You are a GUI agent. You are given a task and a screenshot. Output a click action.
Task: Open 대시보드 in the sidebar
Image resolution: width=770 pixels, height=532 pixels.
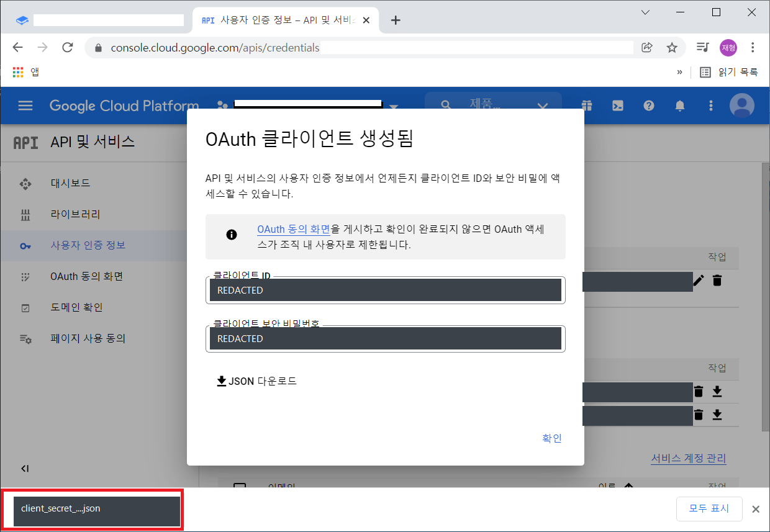pos(70,183)
